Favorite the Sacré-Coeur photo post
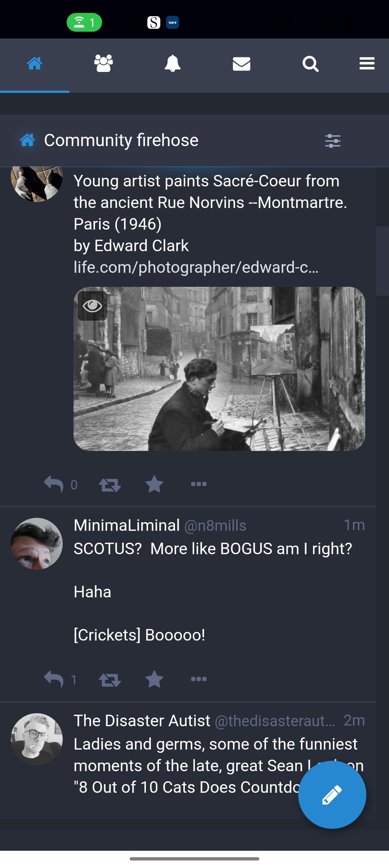 coord(154,484)
